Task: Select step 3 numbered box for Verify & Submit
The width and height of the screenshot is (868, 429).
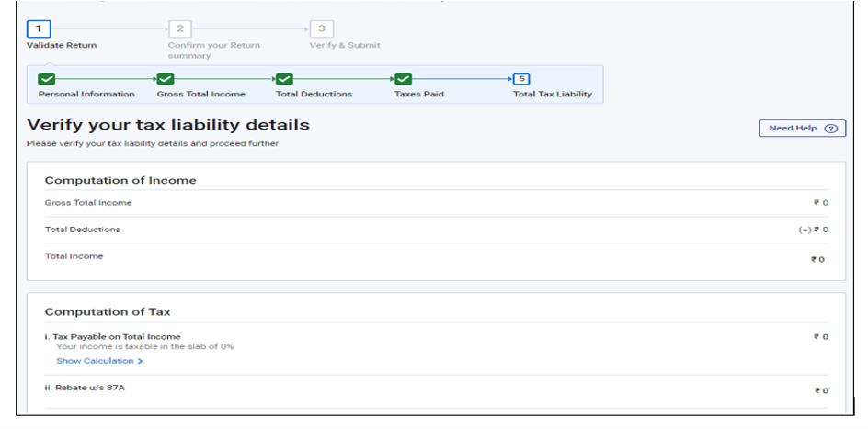Action: coord(320,29)
